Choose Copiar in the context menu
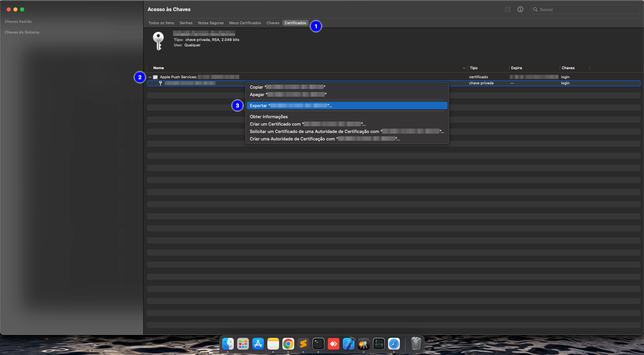This screenshot has width=644, height=355. (347, 87)
